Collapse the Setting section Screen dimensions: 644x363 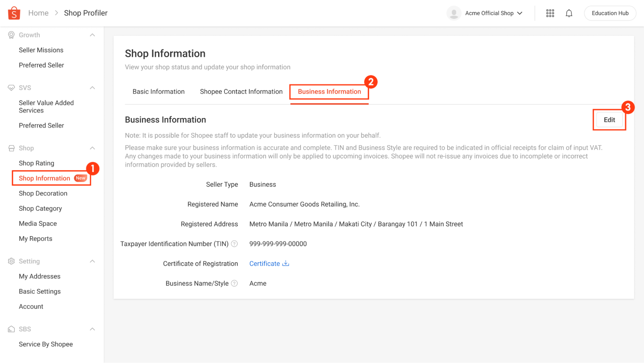pyautogui.click(x=93, y=261)
